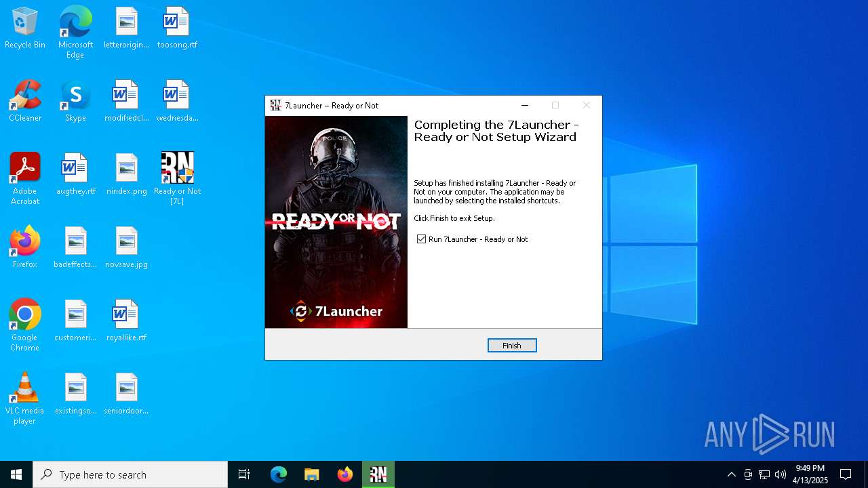The height and width of the screenshot is (488, 868).
Task: Select toosong.rtf document icon
Action: [177, 28]
